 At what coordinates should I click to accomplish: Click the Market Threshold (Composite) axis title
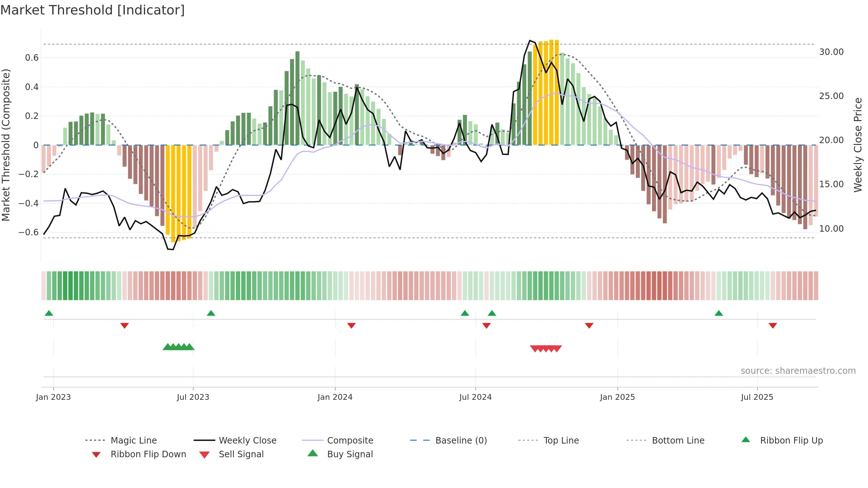pyautogui.click(x=6, y=145)
